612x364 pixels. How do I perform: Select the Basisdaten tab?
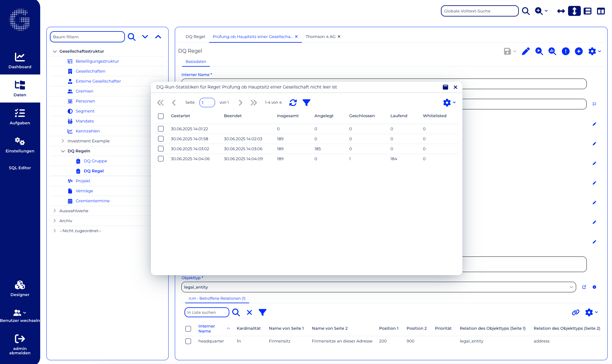(196, 61)
